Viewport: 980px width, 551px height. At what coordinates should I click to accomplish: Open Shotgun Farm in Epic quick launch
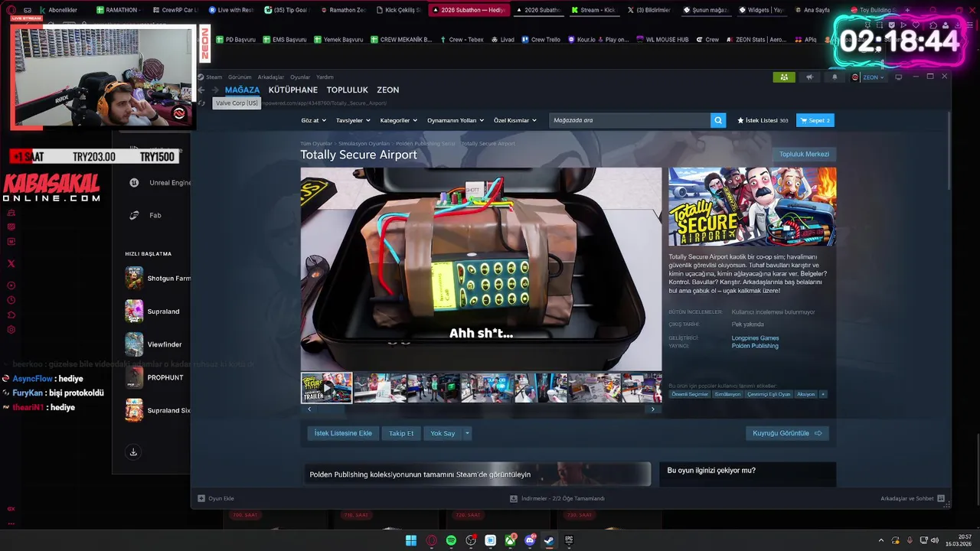pos(158,278)
